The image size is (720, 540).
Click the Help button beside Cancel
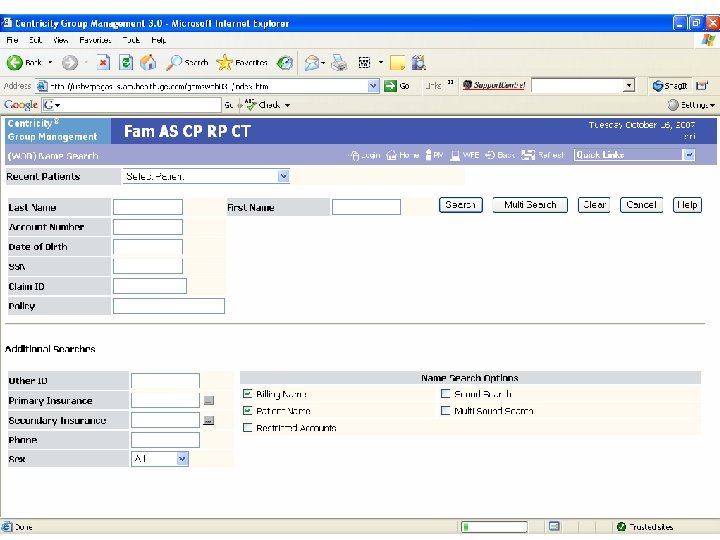point(687,205)
